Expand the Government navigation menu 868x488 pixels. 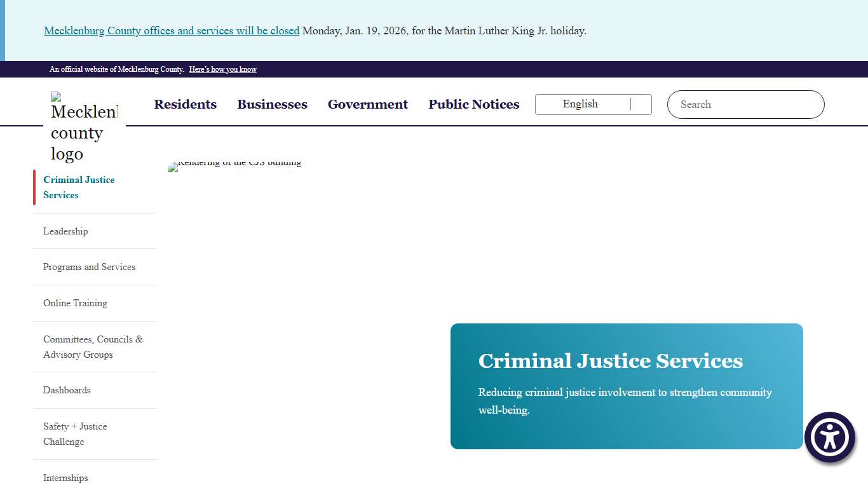pyautogui.click(x=367, y=104)
